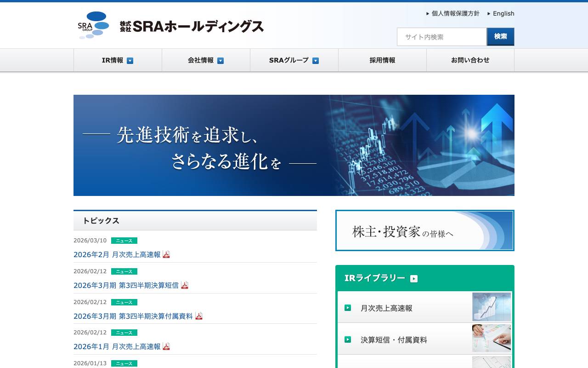588x368 pixels.
Task: Click inside the サイト内検索 search field
Action: point(441,37)
